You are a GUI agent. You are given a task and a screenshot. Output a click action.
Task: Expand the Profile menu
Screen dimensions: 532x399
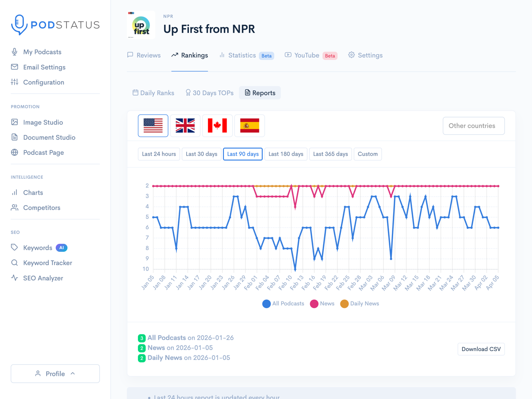pyautogui.click(x=55, y=374)
